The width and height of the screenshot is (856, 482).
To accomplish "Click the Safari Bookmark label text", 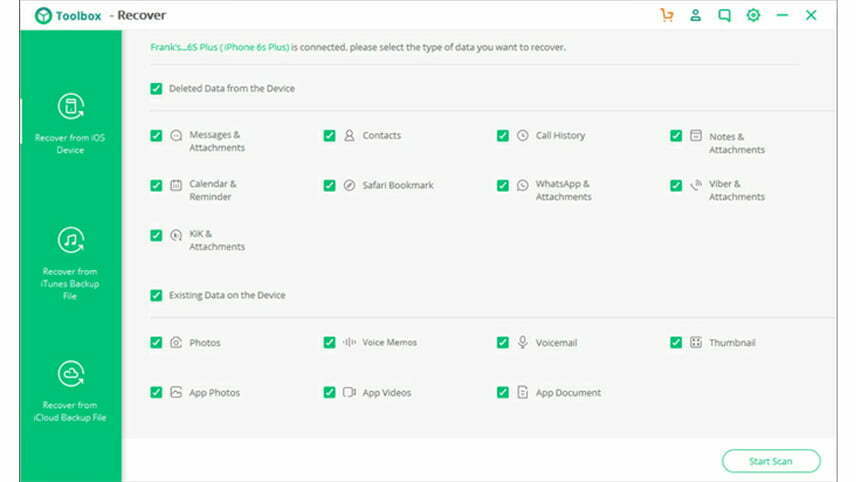I will point(398,185).
